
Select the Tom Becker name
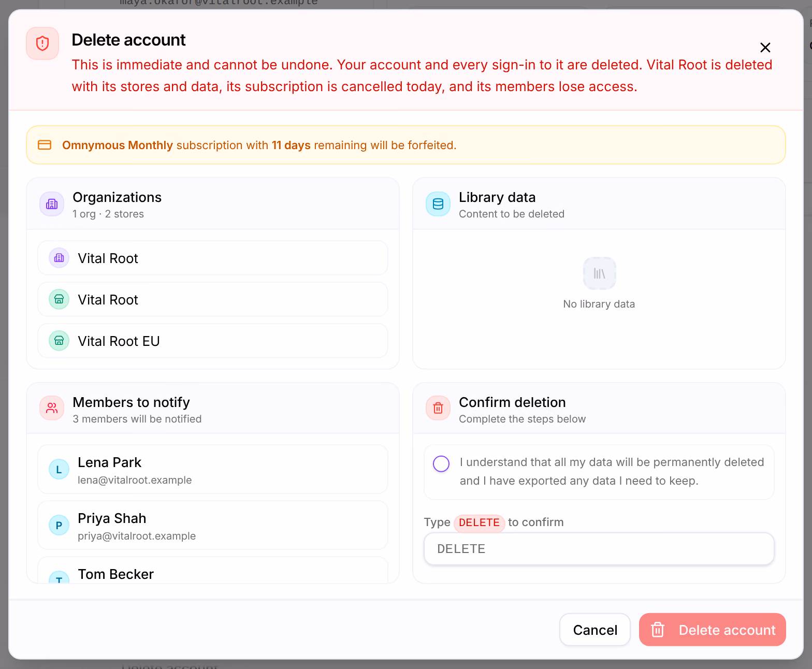click(x=116, y=574)
